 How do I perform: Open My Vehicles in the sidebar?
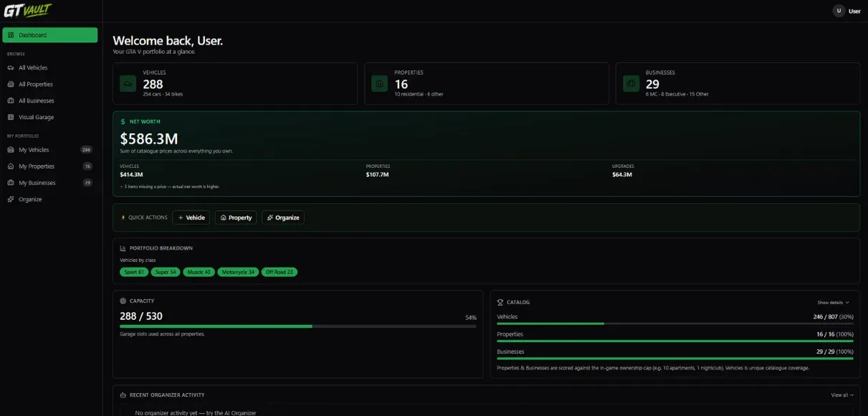point(50,150)
